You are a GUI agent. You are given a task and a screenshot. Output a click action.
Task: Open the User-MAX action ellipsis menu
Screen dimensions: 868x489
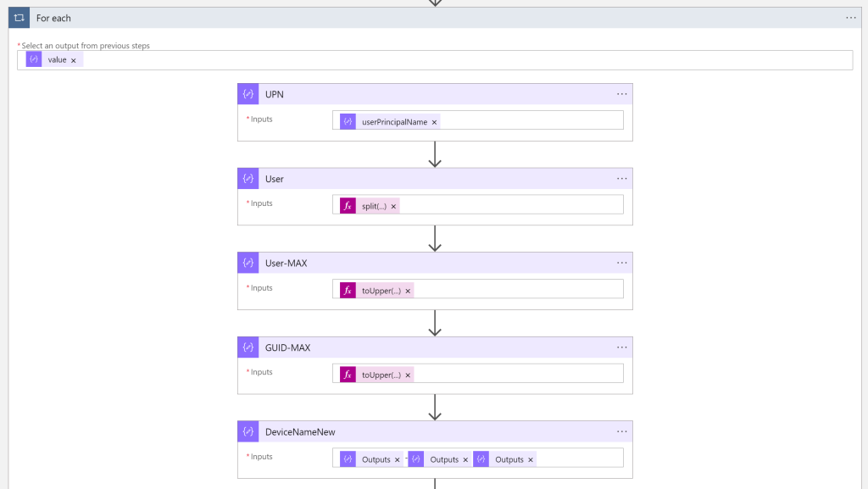click(x=622, y=263)
